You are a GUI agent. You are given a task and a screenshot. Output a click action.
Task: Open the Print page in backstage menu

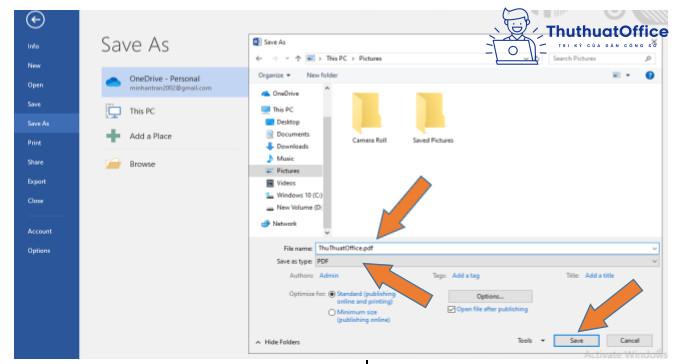pyautogui.click(x=34, y=143)
